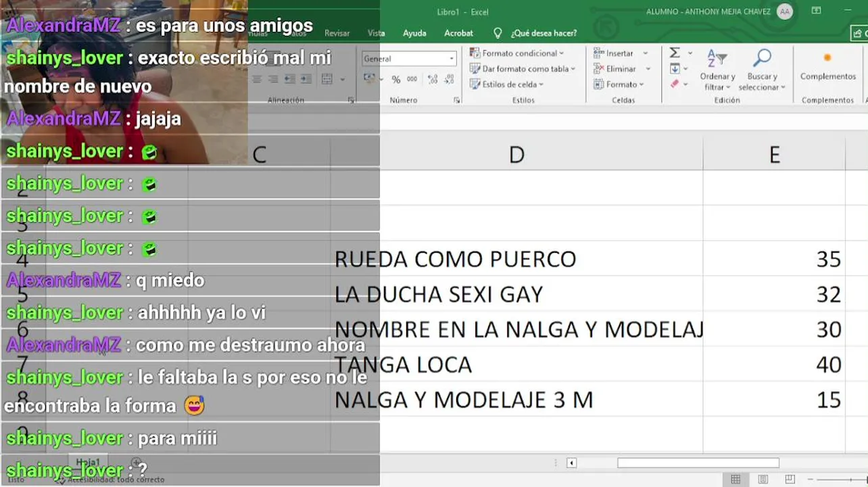Open the Número dialog launcher
Viewport: 868px width, 487px height.
457,100
